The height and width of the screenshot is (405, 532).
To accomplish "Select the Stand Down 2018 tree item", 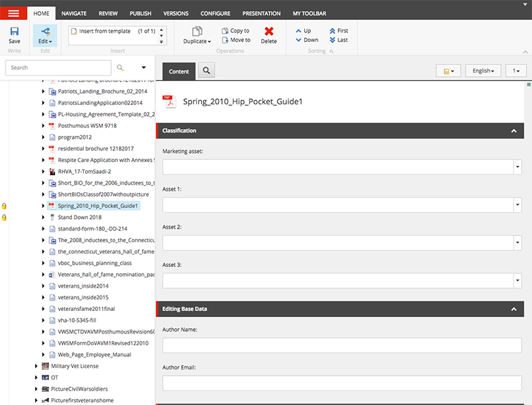I will [x=79, y=217].
